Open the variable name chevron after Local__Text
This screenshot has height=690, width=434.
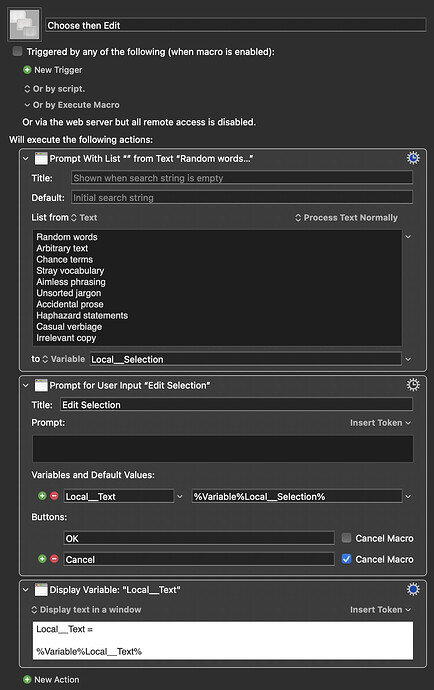pos(180,496)
